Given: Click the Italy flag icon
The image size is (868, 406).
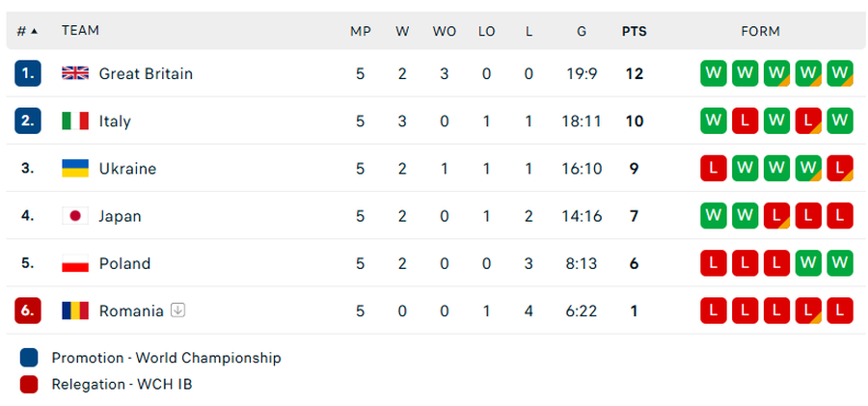Looking at the screenshot, I should 75,121.
